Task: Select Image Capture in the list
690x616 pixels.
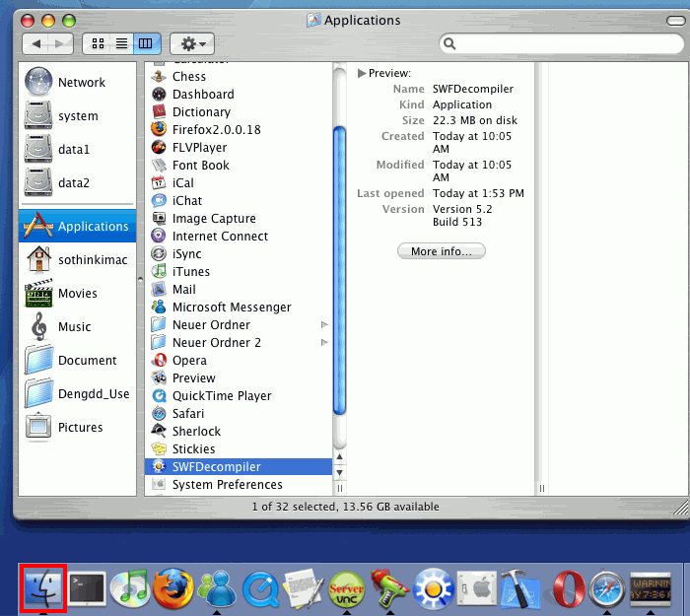Action: (x=239, y=218)
